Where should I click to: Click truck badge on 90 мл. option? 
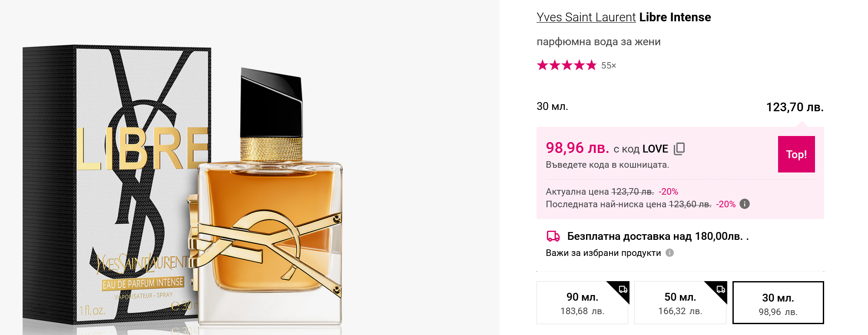pos(623,289)
